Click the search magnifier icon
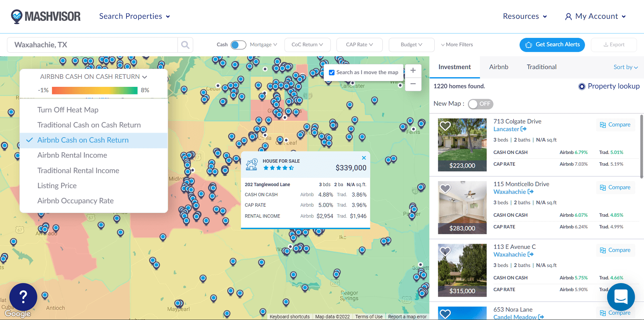This screenshot has width=644, height=320. point(185,45)
